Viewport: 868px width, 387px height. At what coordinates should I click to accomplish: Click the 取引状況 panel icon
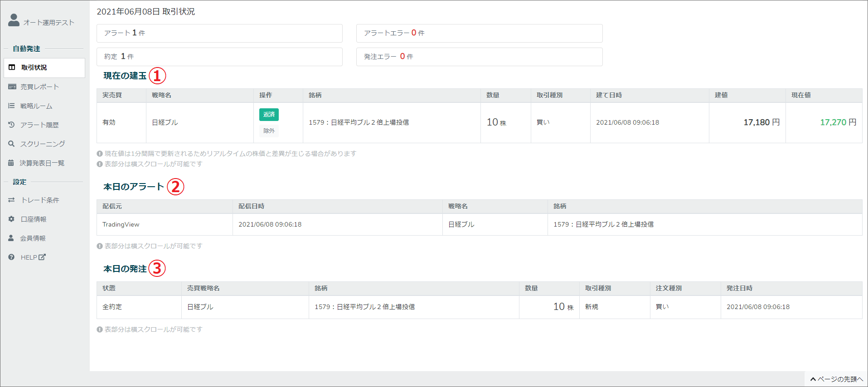tap(12, 68)
